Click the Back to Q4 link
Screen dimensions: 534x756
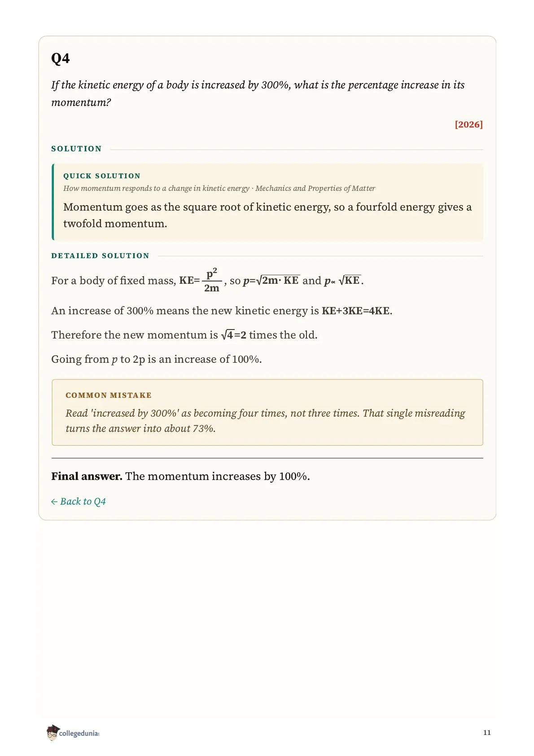pos(79,501)
